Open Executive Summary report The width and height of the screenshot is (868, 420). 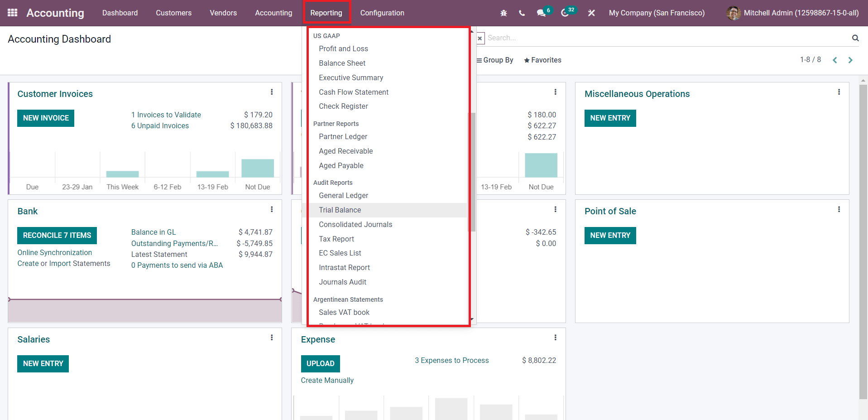tap(351, 78)
